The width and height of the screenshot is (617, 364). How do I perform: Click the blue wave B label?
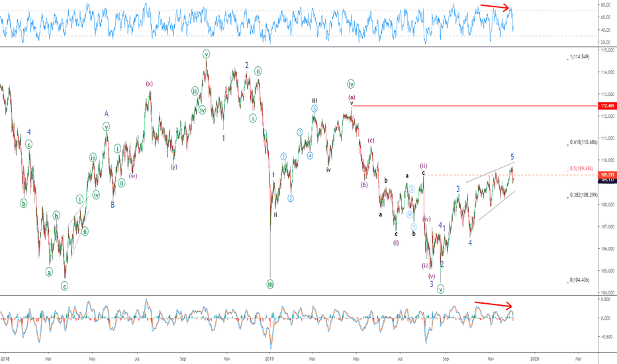click(x=113, y=205)
